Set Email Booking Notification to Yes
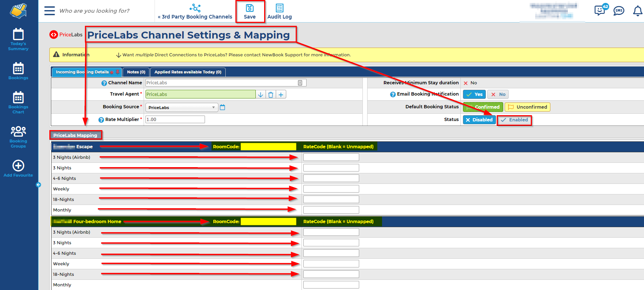Viewport: 644px width, 290px height. coord(474,94)
